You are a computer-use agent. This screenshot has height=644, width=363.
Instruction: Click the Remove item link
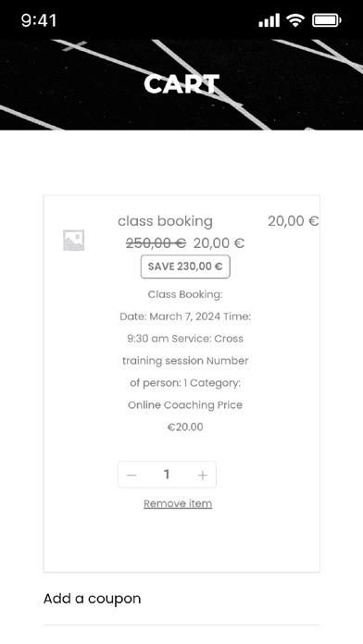coord(178,503)
